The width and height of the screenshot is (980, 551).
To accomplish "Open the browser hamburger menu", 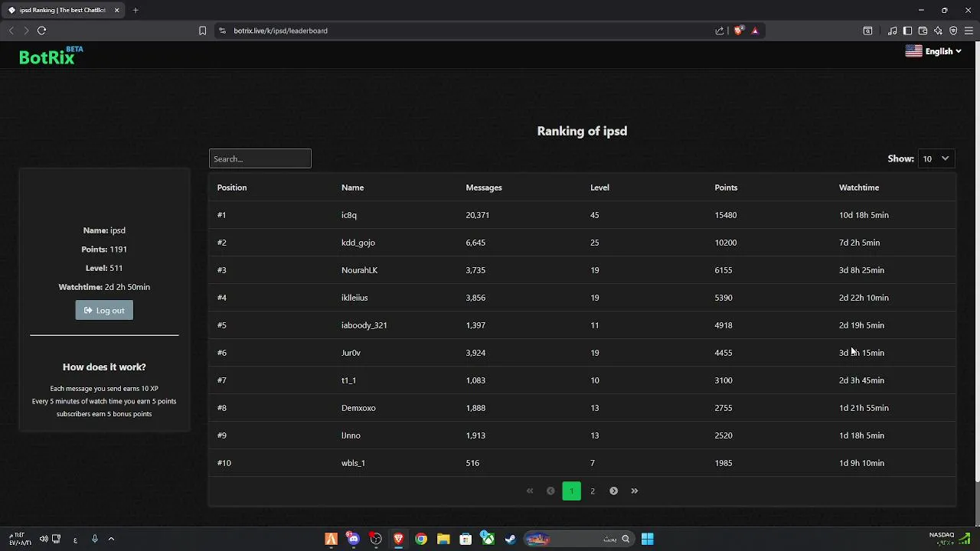I will click(x=969, y=31).
